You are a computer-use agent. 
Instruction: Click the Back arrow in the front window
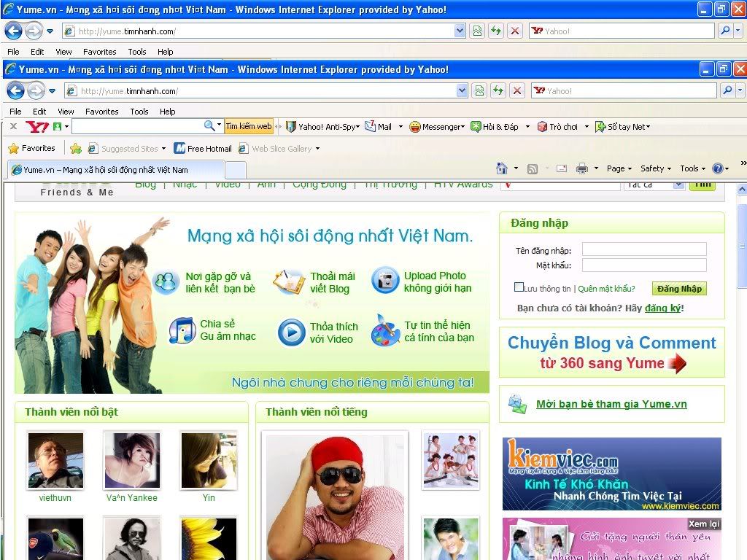pyautogui.click(x=16, y=90)
